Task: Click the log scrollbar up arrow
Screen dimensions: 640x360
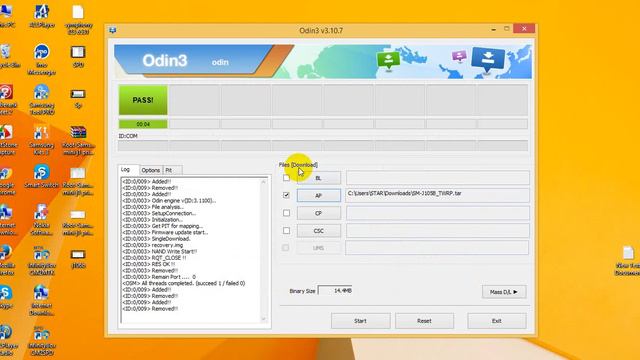Action: click(x=263, y=182)
